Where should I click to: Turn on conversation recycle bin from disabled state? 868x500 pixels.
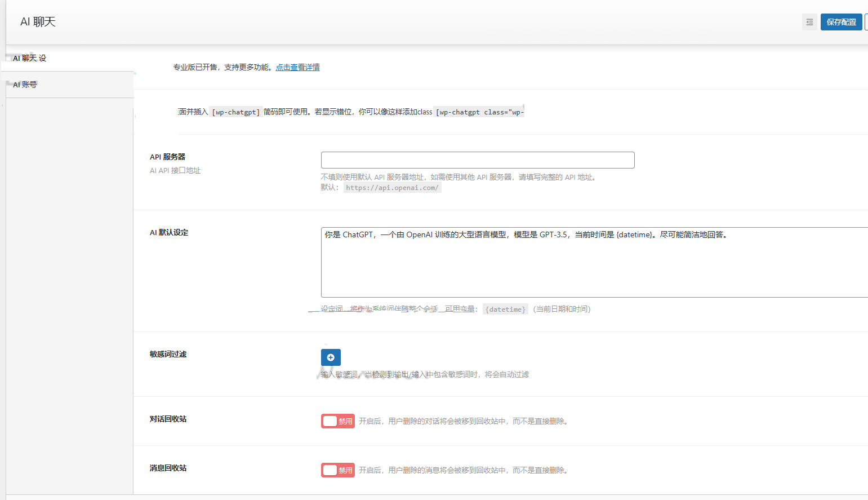337,421
